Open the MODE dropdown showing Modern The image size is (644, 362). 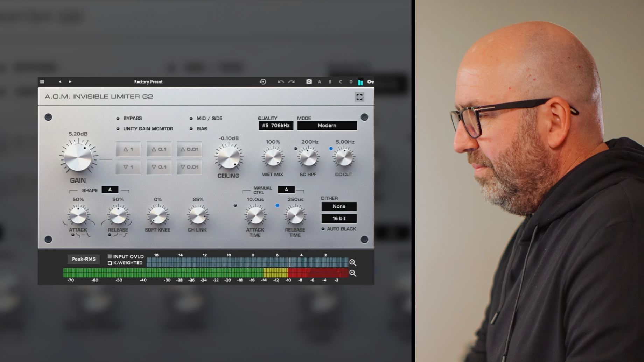point(327,126)
